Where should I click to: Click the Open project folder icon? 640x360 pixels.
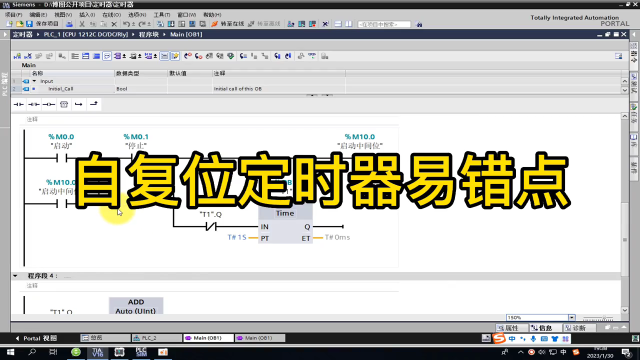19,24
